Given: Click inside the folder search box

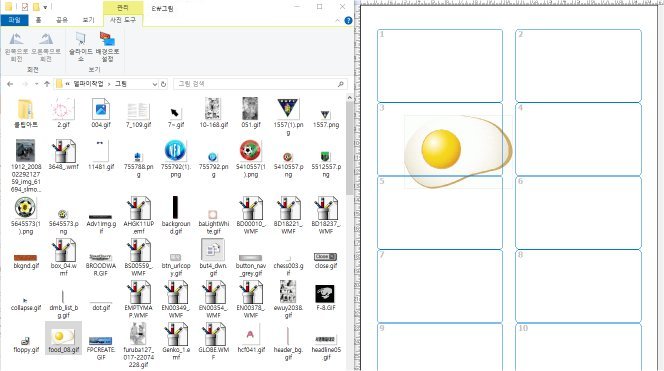Looking at the screenshot, I should [x=256, y=84].
